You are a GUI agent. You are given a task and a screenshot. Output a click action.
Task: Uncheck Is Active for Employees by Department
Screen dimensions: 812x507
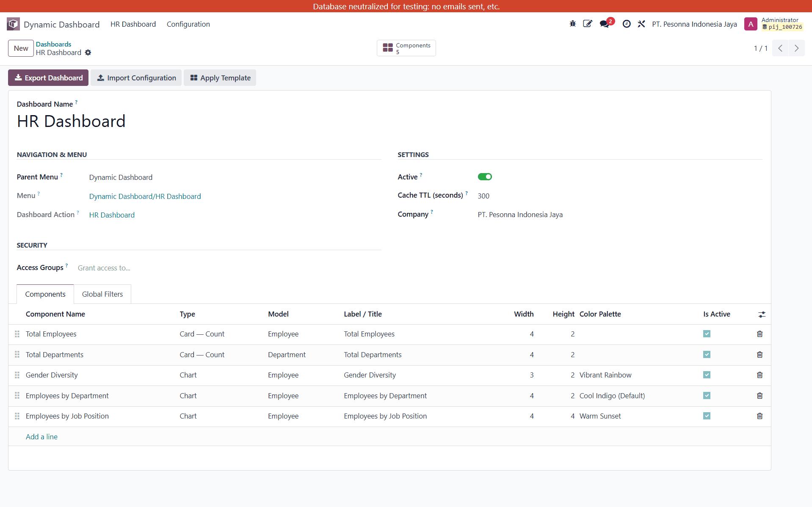click(707, 396)
